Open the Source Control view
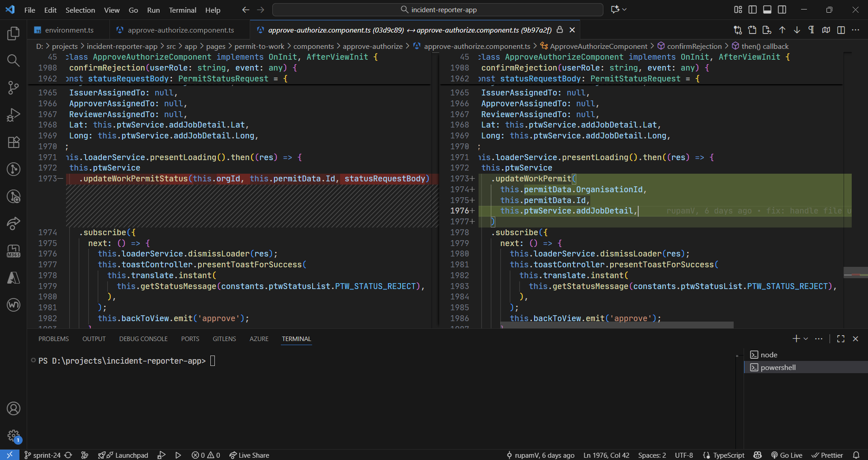The image size is (868, 460). click(14, 87)
